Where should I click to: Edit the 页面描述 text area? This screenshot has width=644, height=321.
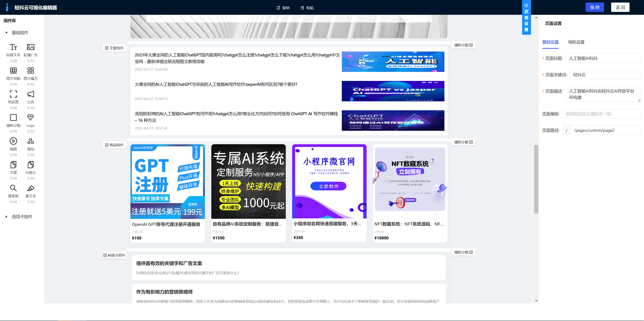click(603, 94)
